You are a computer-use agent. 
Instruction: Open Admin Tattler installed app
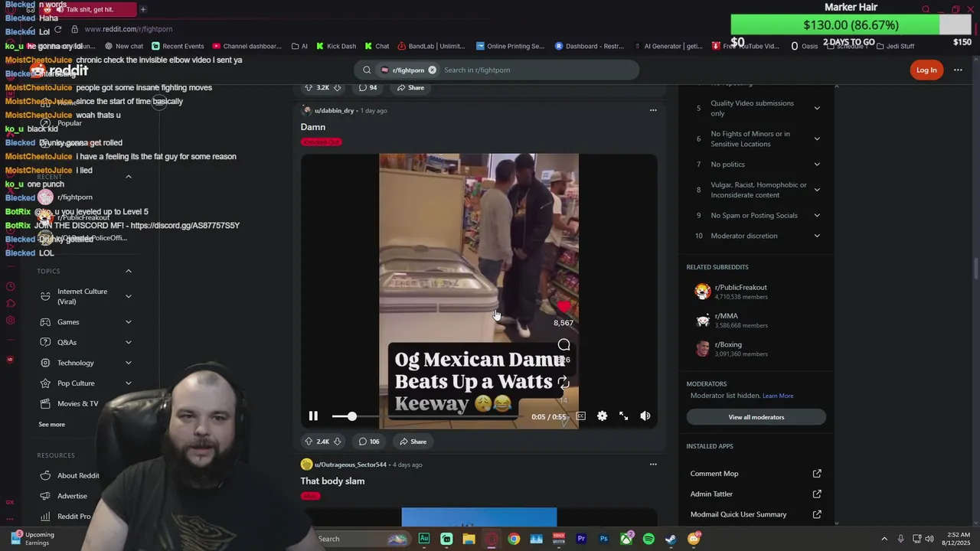click(755, 494)
